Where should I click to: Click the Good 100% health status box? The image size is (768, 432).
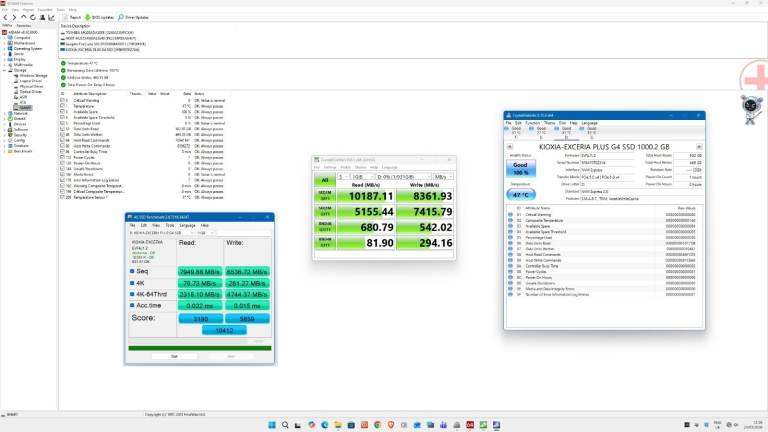519,170
